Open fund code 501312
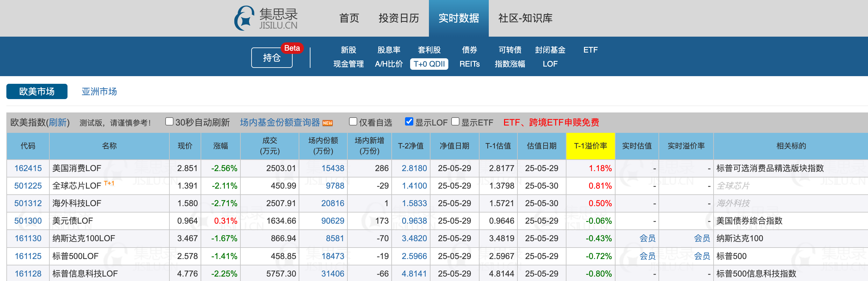 (x=28, y=203)
